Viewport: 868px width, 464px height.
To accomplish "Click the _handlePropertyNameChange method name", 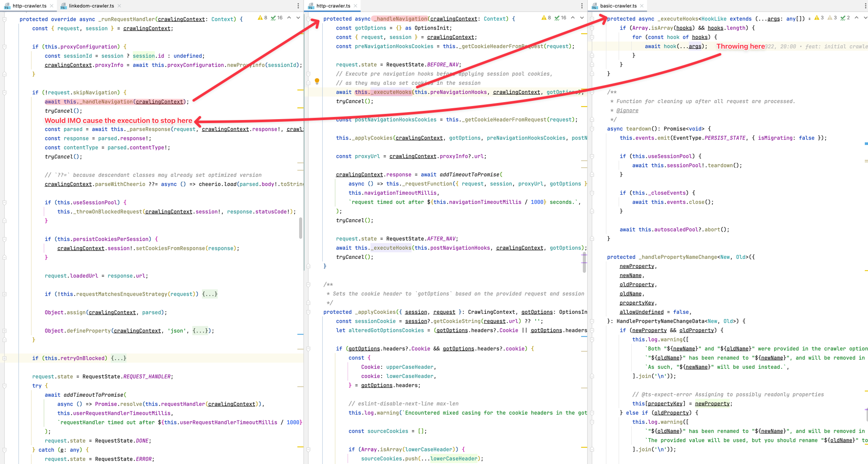I will click(x=678, y=257).
